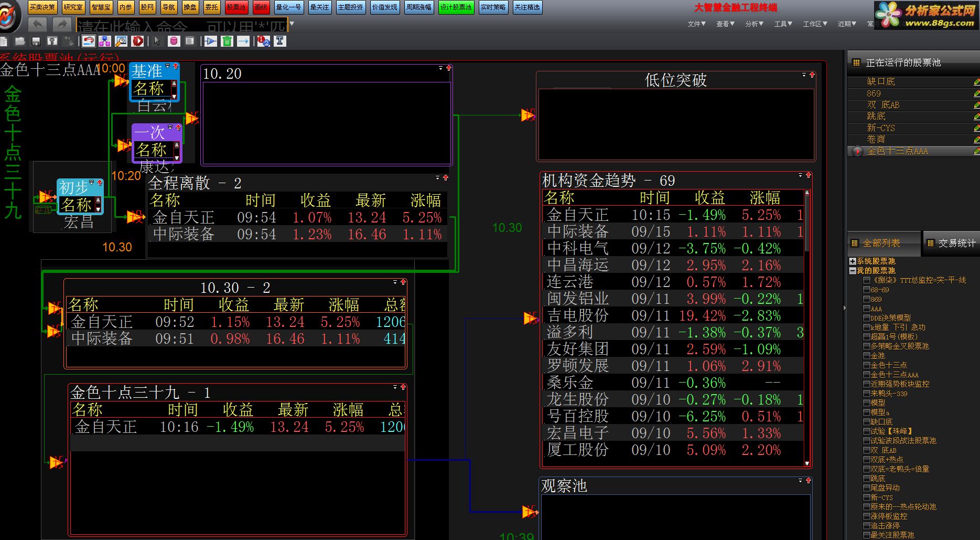Click the 实时策略 button

493,7
